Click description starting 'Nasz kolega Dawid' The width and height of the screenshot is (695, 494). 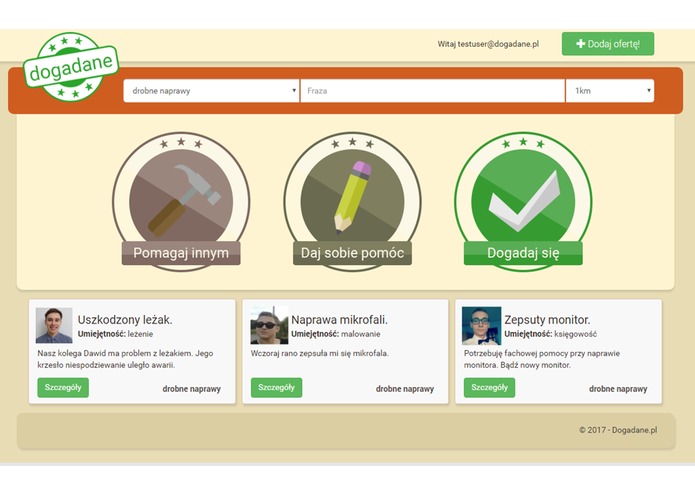click(125, 359)
